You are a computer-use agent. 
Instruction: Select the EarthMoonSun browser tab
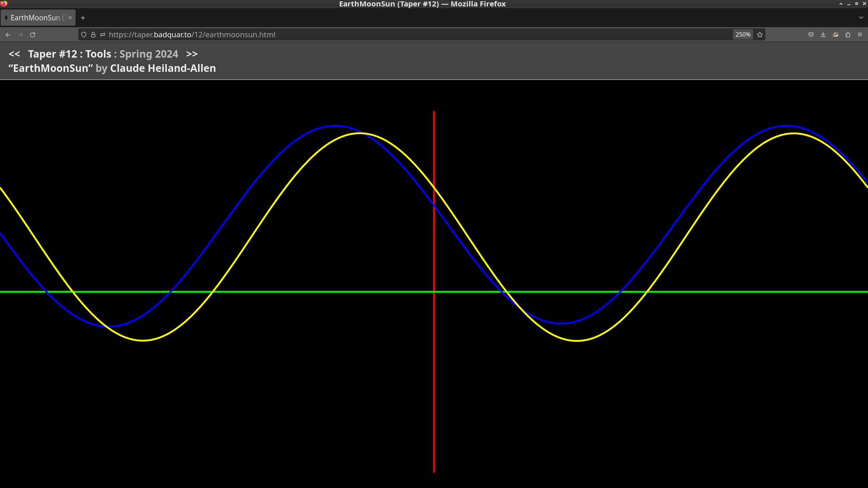pyautogui.click(x=35, y=18)
